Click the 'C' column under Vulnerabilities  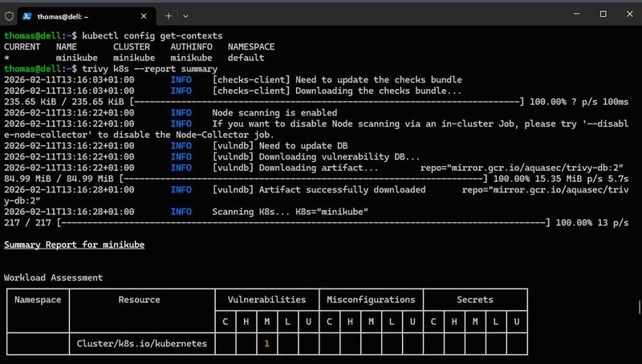[x=226, y=322]
